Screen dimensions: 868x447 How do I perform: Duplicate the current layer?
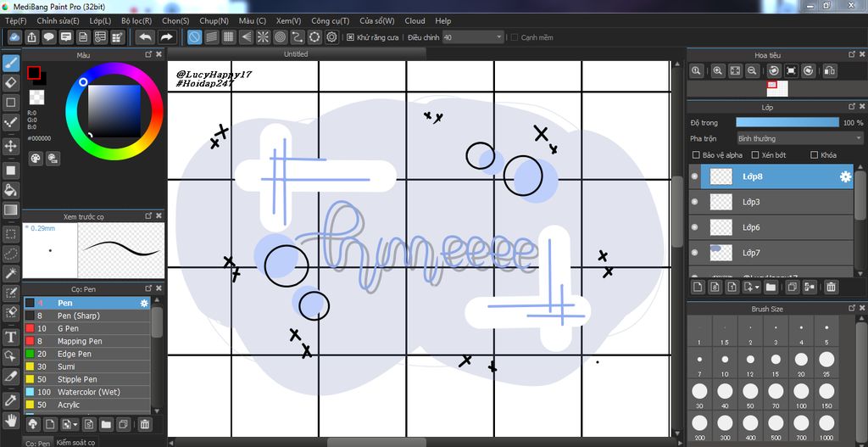click(x=793, y=287)
